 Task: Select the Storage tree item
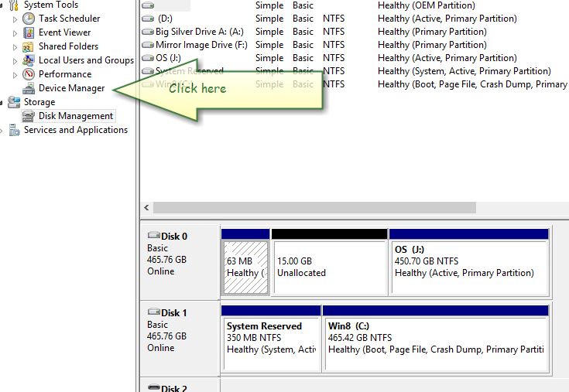(x=39, y=102)
